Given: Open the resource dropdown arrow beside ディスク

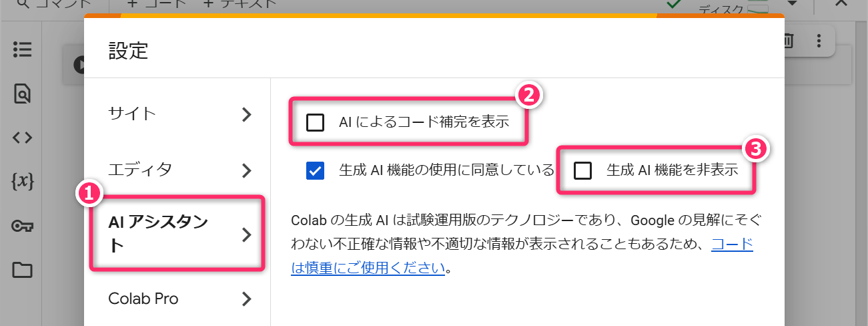Looking at the screenshot, I should (792, 3).
